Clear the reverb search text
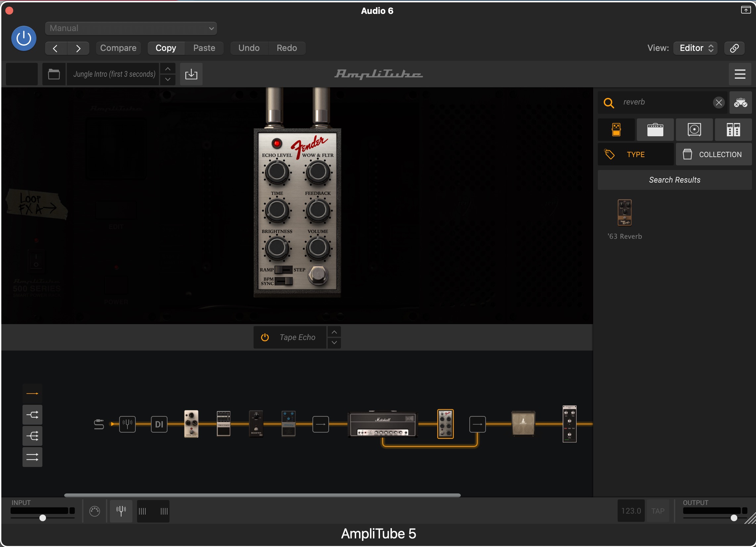The width and height of the screenshot is (756, 547). coord(719,103)
